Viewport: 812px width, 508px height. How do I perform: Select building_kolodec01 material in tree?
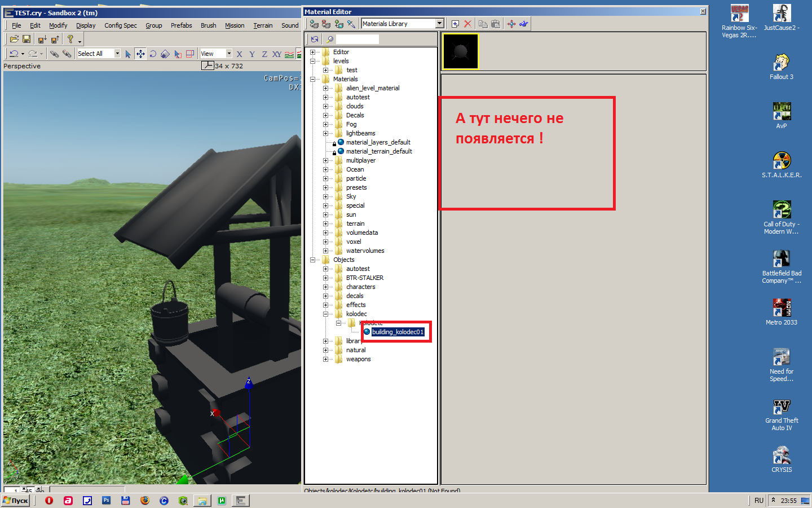point(397,332)
